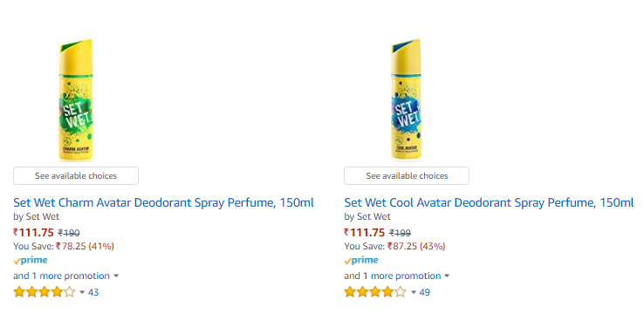Expand rating breakdown arrow beside 49 reviews

[x=414, y=292]
